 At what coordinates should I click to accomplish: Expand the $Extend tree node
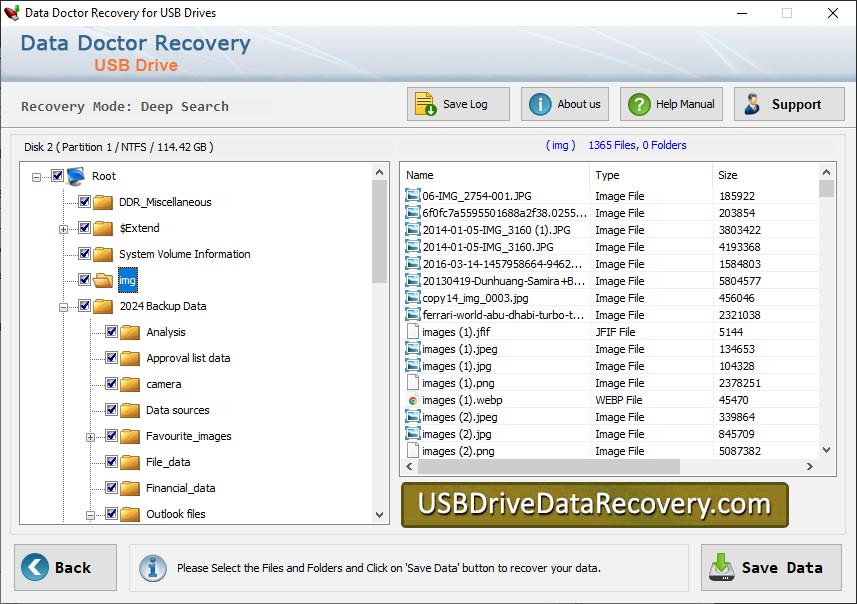[61, 227]
